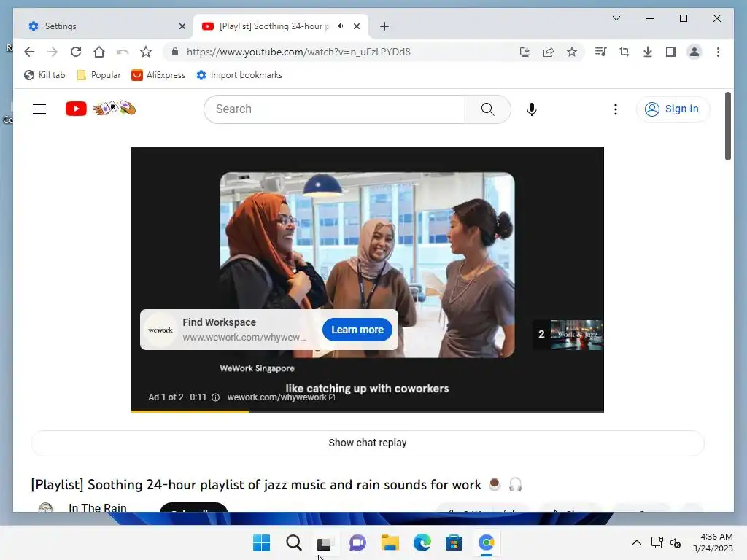747x560 pixels.
Task: Open the Kill tab bookmark
Action: click(44, 75)
